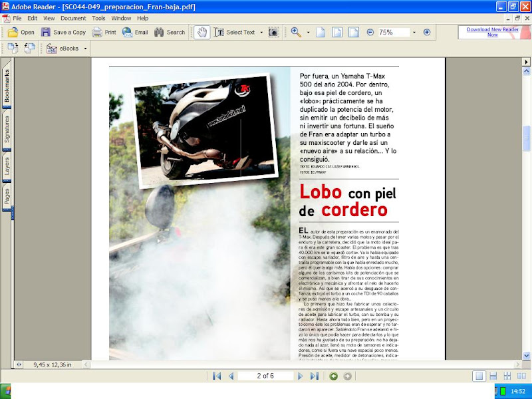Click the vertical scrollbar thumb
The width and height of the screenshot is (532, 399).
tap(526, 138)
